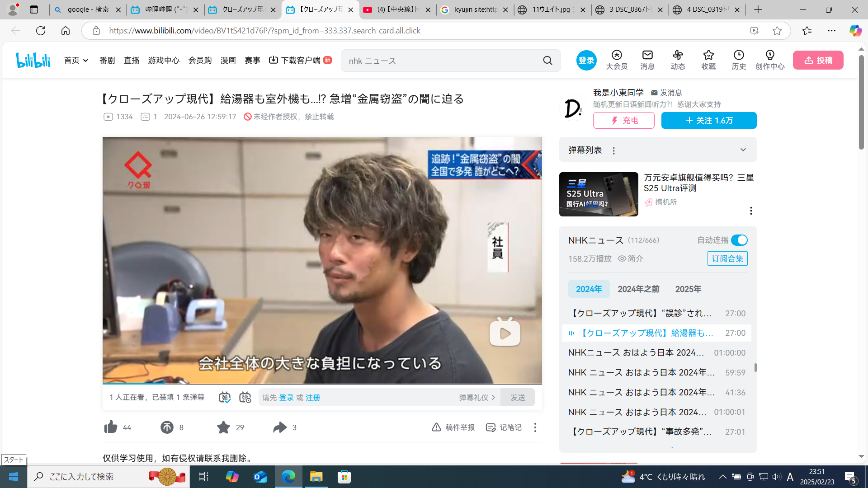The image size is (868, 488).
Task: Switch to the 2025年 tab
Action: [688, 289]
